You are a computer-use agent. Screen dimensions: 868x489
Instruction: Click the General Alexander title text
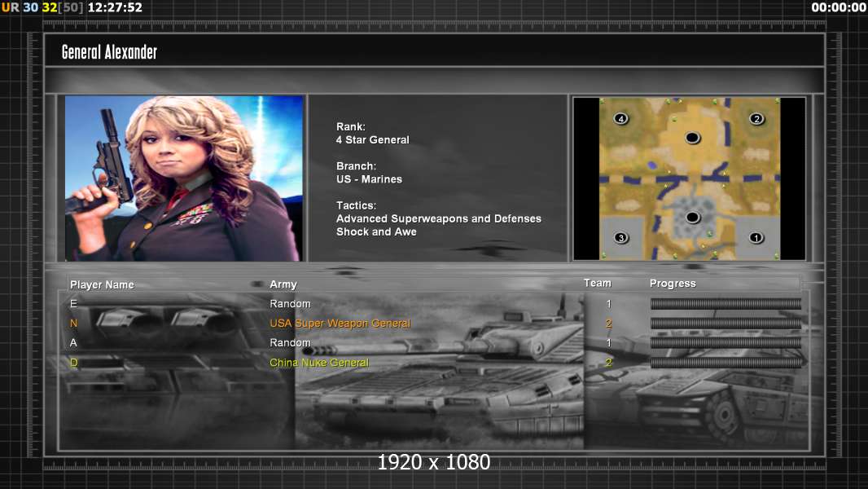[x=109, y=52]
